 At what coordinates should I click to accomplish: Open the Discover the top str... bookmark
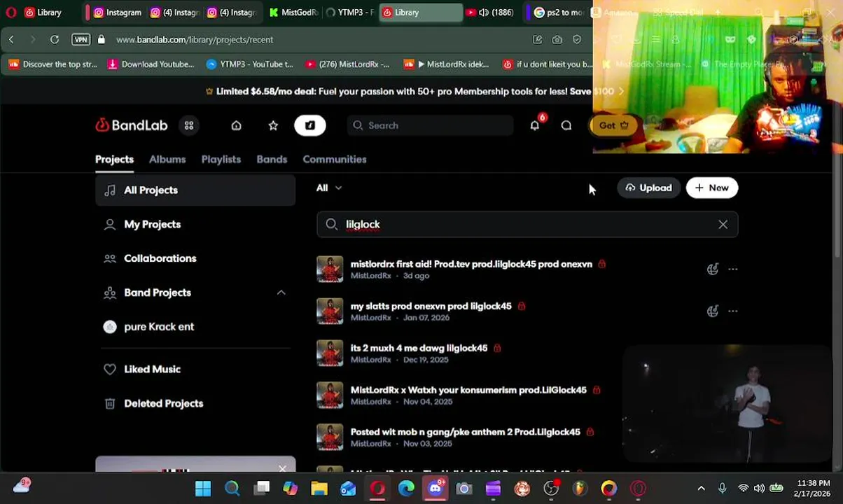(53, 64)
